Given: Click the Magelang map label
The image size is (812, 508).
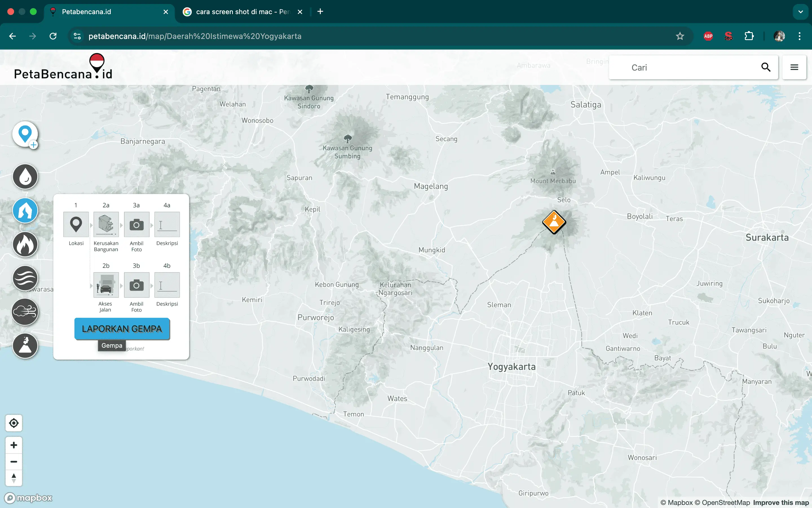Looking at the screenshot, I should [431, 186].
